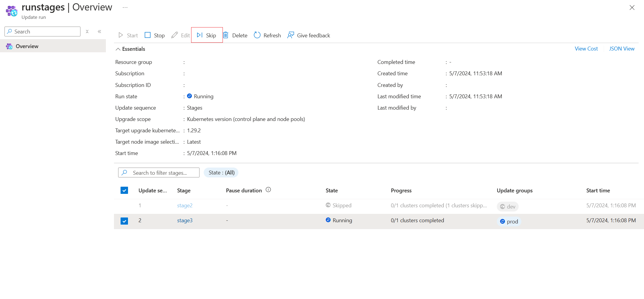Open JSON View

tap(622, 49)
